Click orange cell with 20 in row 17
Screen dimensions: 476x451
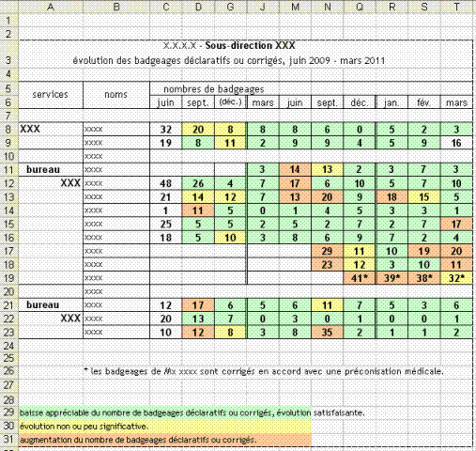(x=456, y=251)
